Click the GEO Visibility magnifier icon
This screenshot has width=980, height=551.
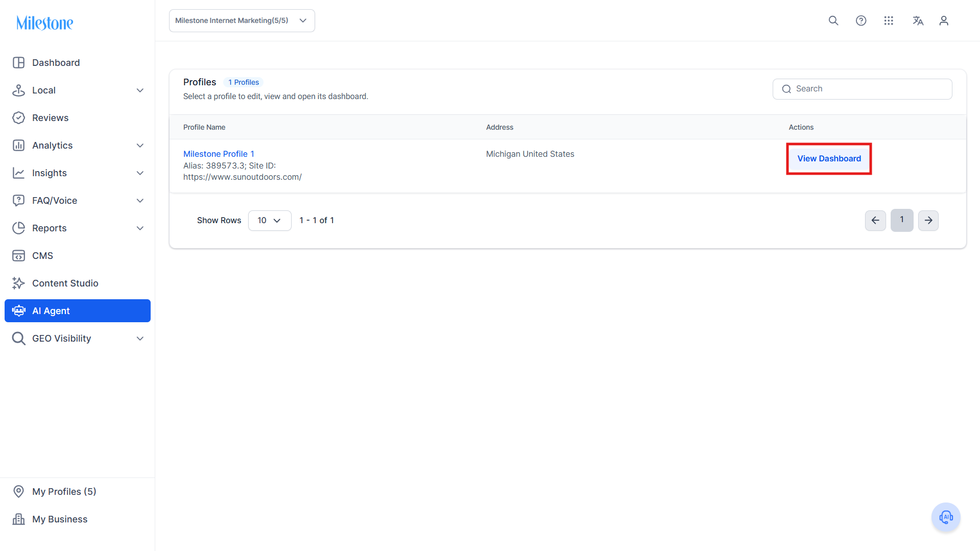(19, 339)
